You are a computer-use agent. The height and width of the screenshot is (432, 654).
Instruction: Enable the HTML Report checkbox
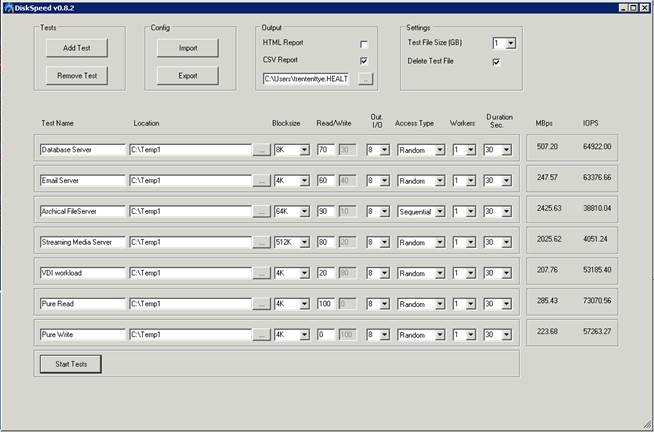pos(364,45)
